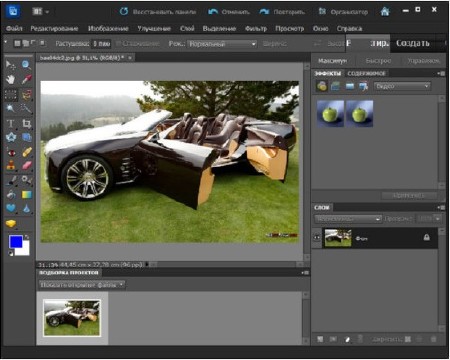Toggle the Фон layer lock
Viewport: 450px width, 360px height.
coord(426,237)
